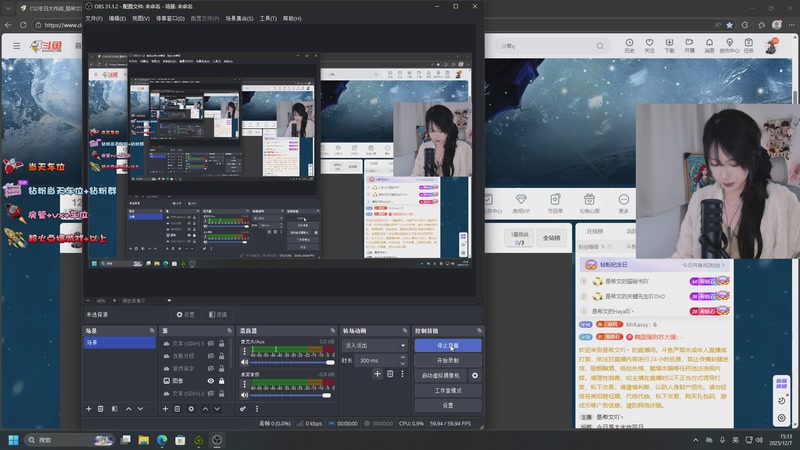Remove selected source with trash icon
800x450 pixels.
click(x=177, y=409)
